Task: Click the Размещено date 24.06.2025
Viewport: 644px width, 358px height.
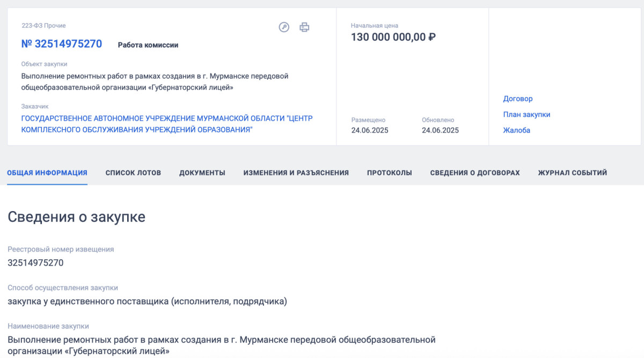Action: 370,130
